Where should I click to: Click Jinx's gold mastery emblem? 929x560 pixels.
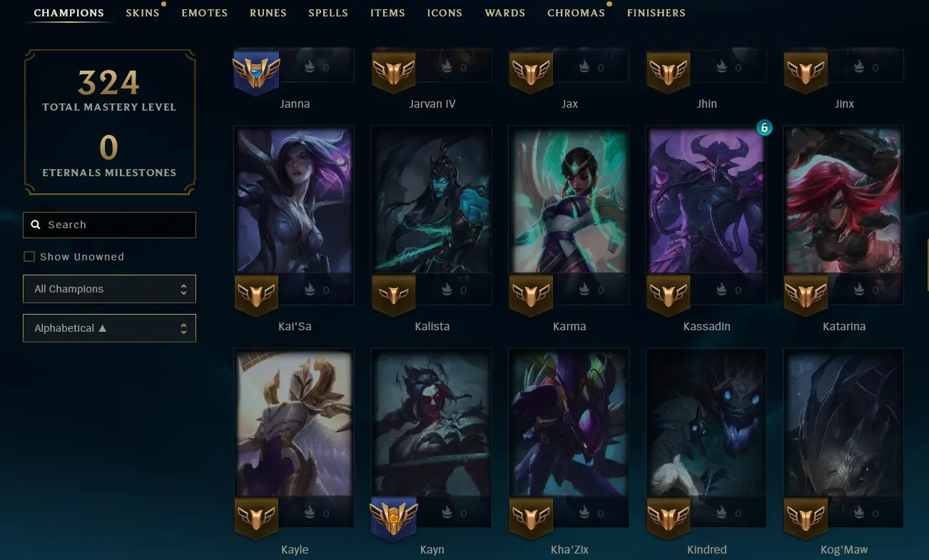click(x=806, y=72)
